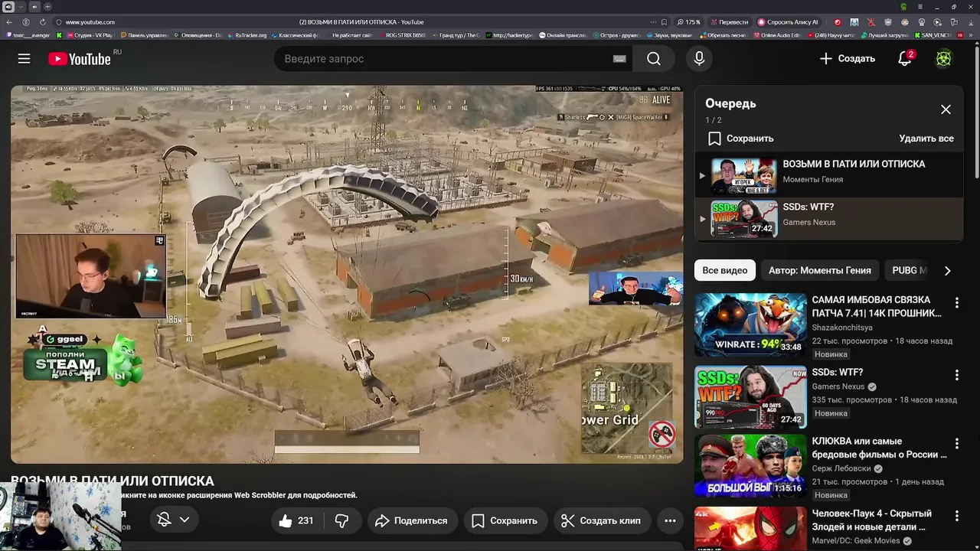Click the www.youtube.com address field
980x551 pixels.
(x=90, y=22)
